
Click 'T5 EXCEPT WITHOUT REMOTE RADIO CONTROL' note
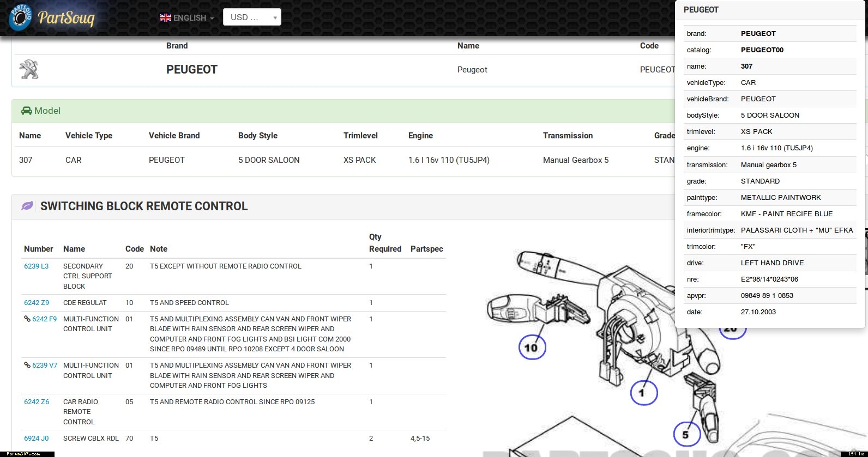tap(226, 266)
